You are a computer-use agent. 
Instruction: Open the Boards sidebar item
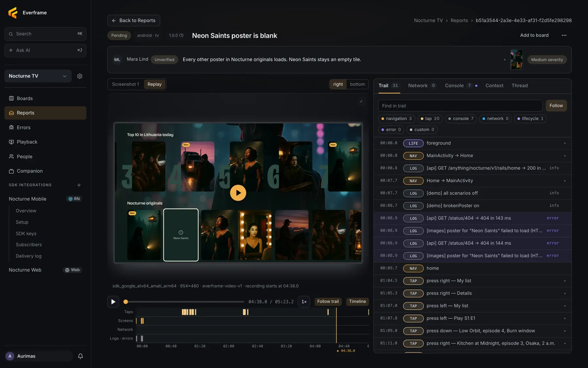45,98
